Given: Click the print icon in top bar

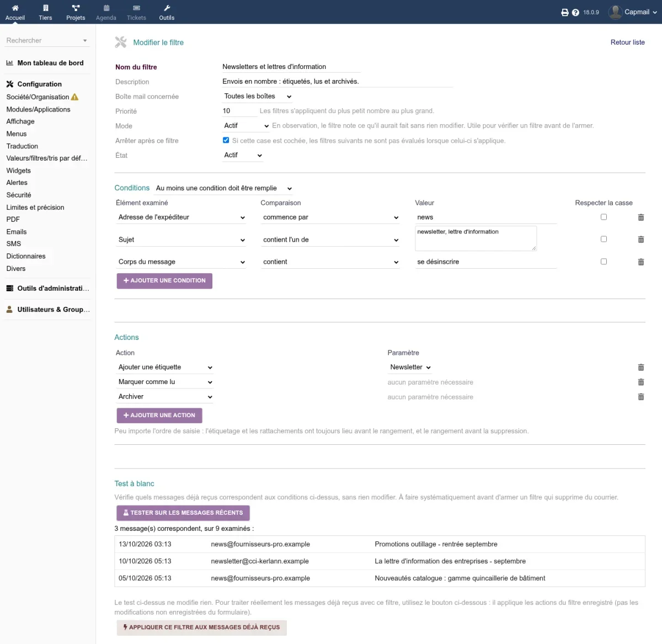Looking at the screenshot, I should 565,12.
